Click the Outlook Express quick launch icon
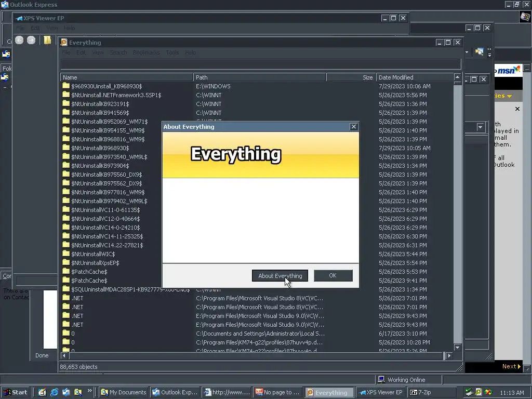This screenshot has width=532, height=399. (66, 392)
